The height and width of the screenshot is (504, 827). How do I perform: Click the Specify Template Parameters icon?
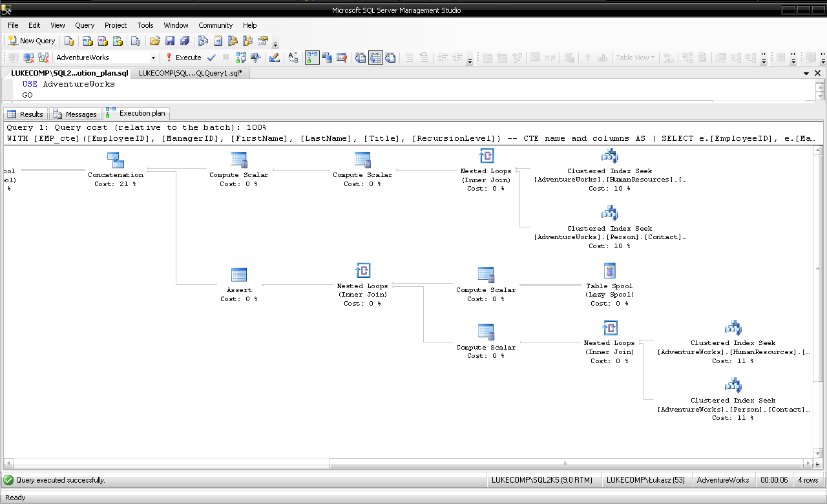pyautogui.click(x=293, y=58)
